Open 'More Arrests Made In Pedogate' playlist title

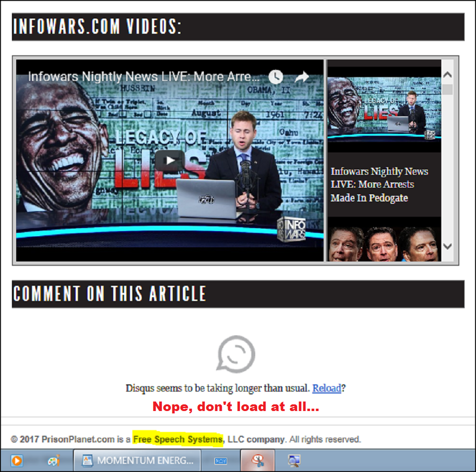tap(379, 185)
